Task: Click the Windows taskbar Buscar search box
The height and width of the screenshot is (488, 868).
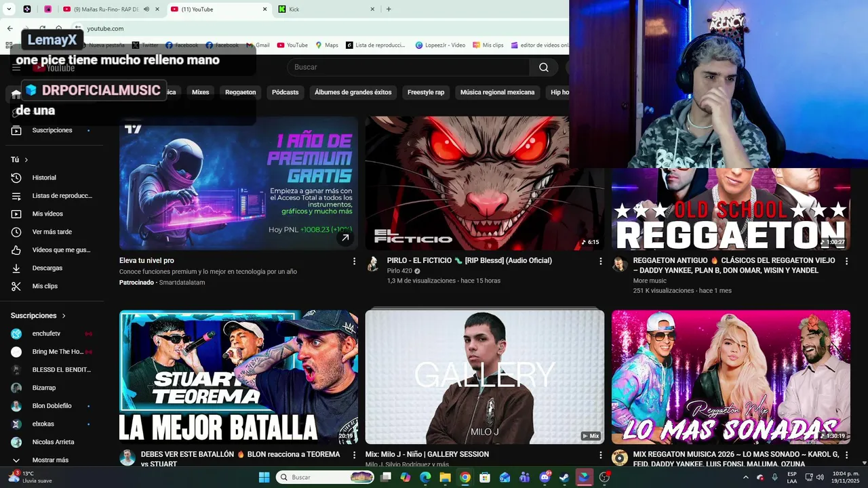Action: point(325,477)
